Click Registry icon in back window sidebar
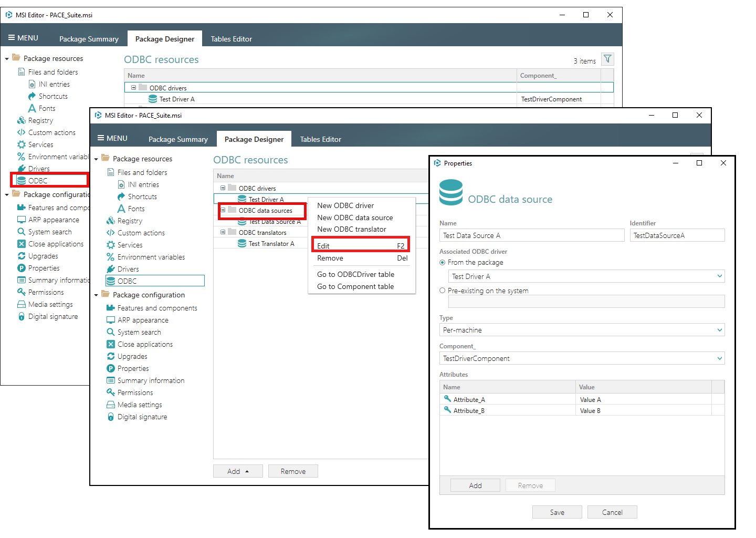This screenshot has height=538, width=756. pyautogui.click(x=22, y=120)
